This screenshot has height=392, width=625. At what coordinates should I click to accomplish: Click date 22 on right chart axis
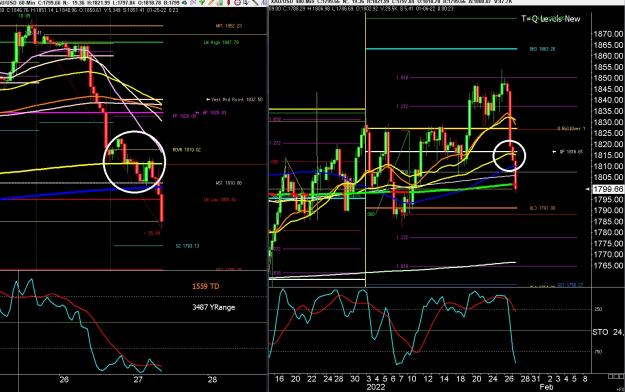click(x=311, y=379)
